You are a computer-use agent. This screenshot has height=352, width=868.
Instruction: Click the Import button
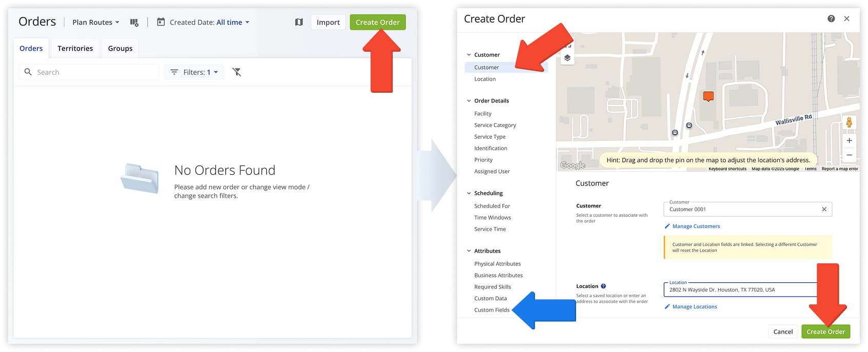coord(328,22)
